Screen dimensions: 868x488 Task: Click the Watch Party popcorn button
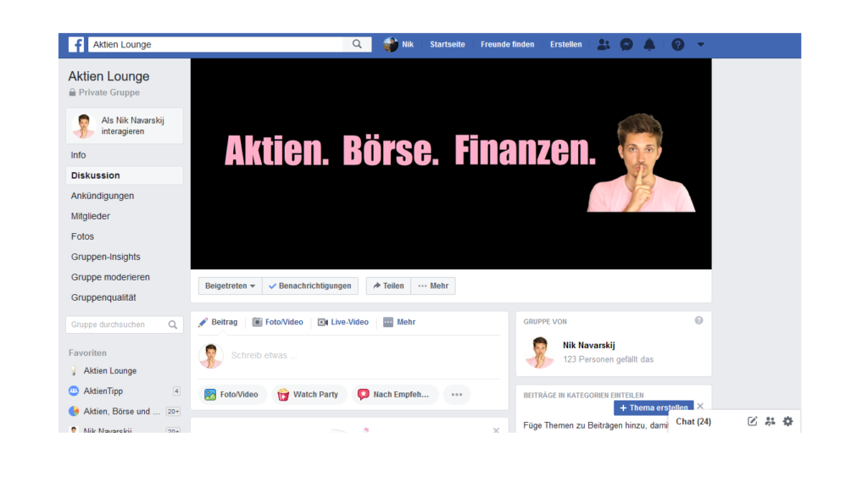coord(309,395)
